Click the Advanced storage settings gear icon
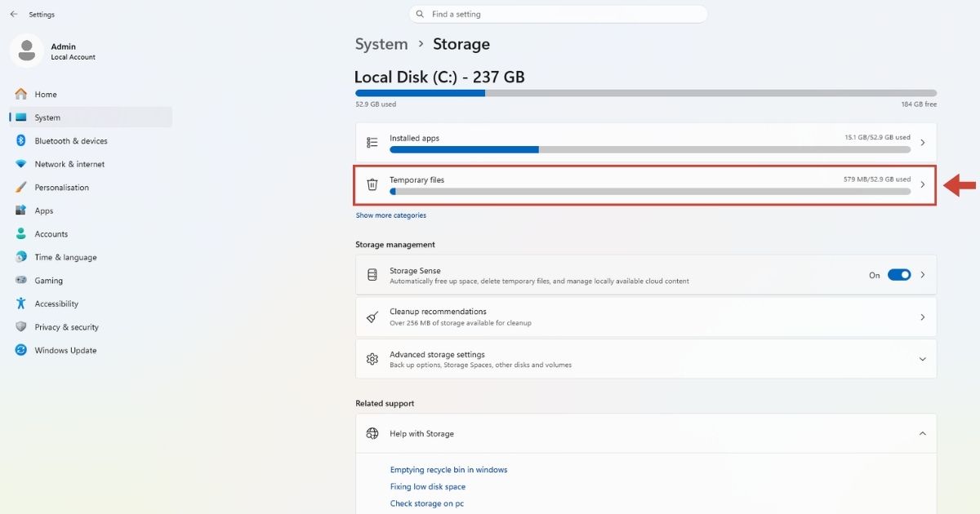The width and height of the screenshot is (980, 514). (372, 359)
